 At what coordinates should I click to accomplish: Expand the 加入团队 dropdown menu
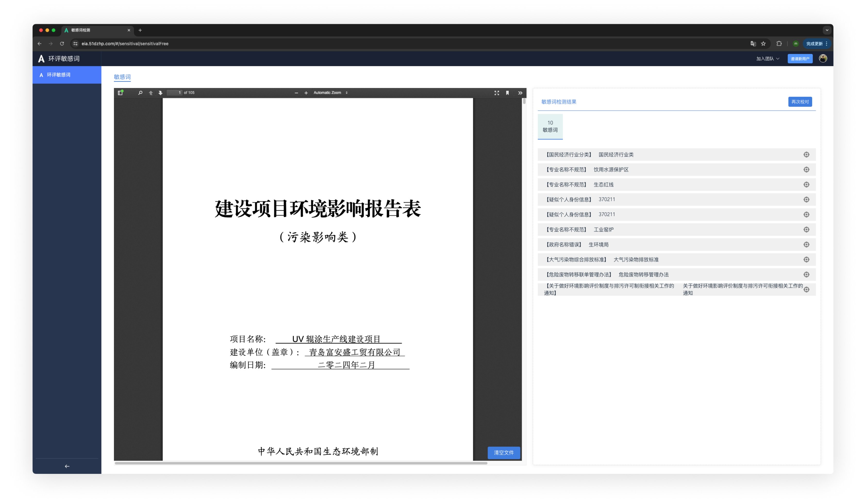pos(767,58)
